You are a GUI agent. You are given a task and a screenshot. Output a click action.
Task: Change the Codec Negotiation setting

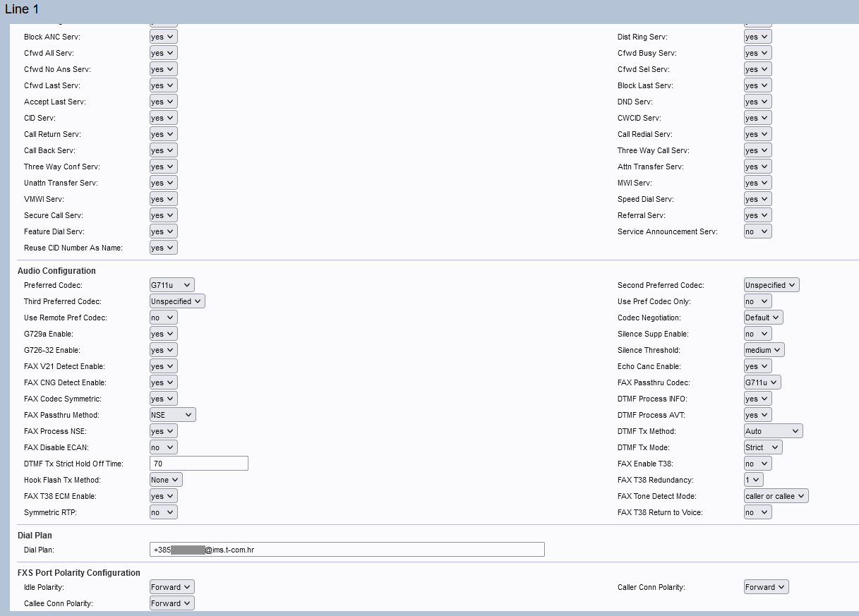pyautogui.click(x=763, y=318)
